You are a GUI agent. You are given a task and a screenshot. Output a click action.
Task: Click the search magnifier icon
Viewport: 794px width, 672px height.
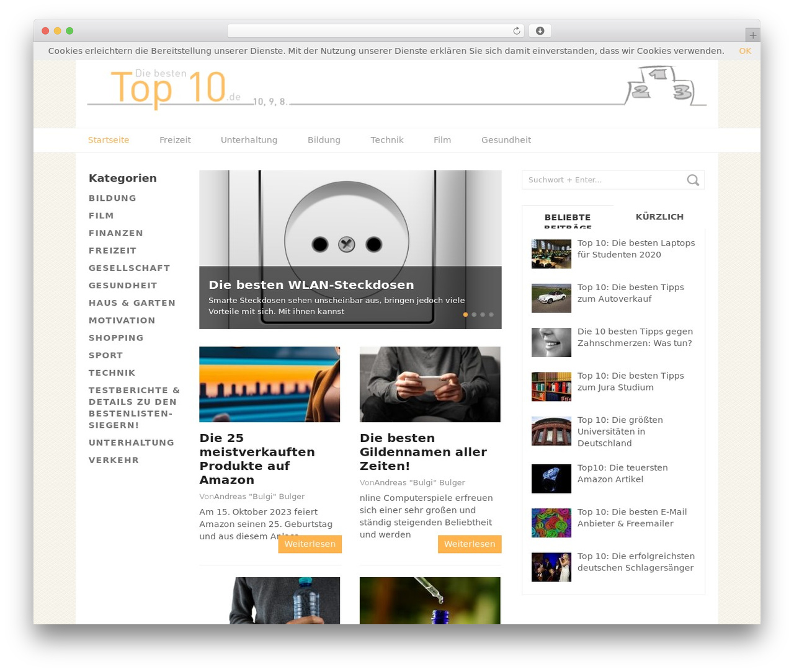pos(693,180)
